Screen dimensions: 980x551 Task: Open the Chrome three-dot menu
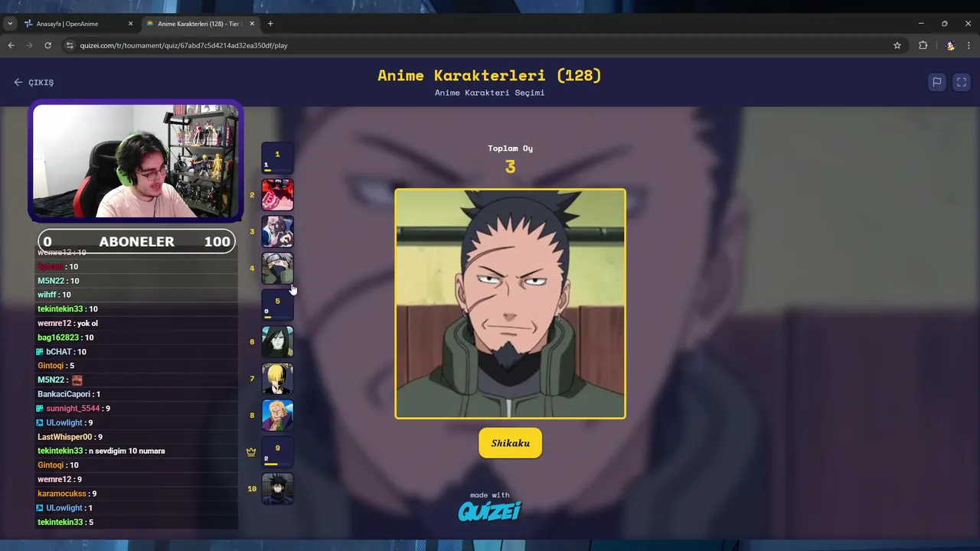coord(969,45)
